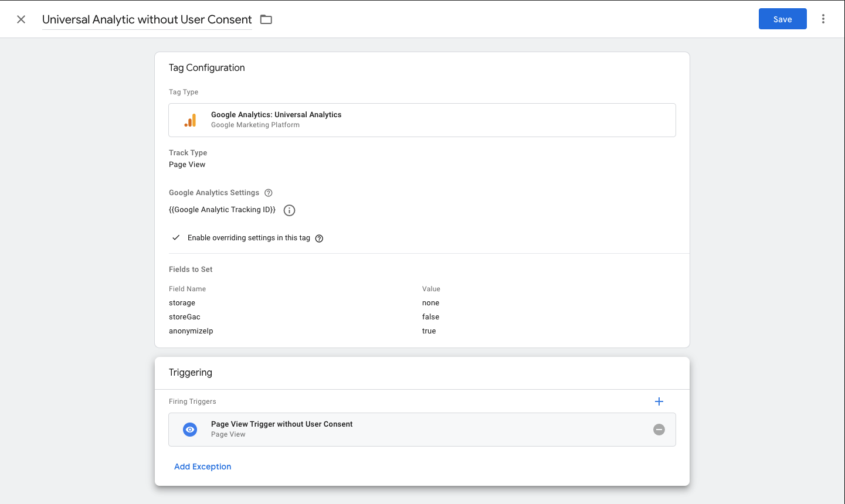Click the anonymizeIp field row
Screen dimensions: 845x504
(x=422, y=331)
